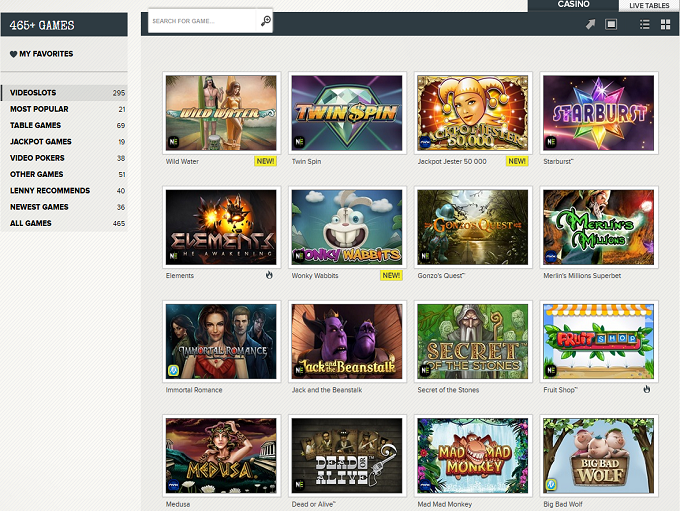Screen dimensions: 680x511
Task: Click the fullscreen window icon in toolbar
Action: tap(611, 24)
